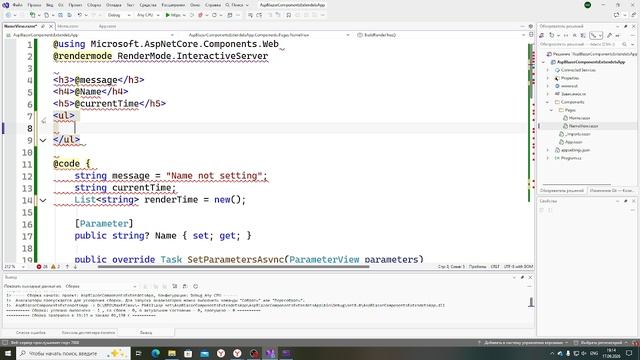Click the next issue down arrow

tap(75, 267)
